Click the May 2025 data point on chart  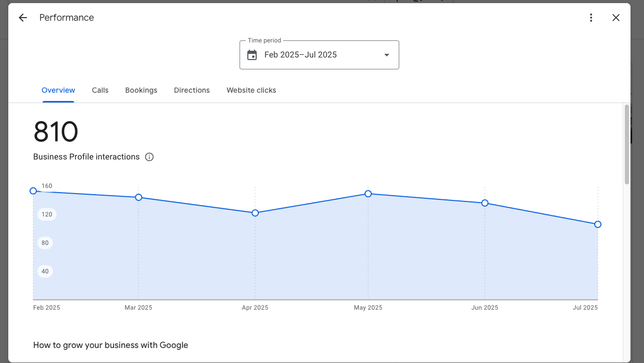(x=368, y=194)
